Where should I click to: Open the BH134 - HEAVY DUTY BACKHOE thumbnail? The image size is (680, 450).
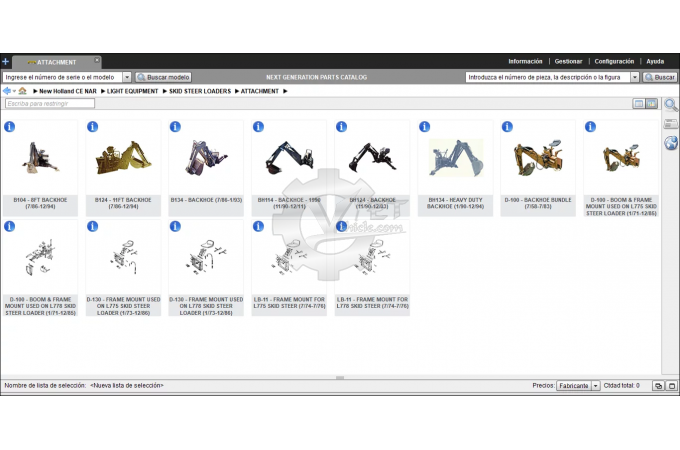455,158
